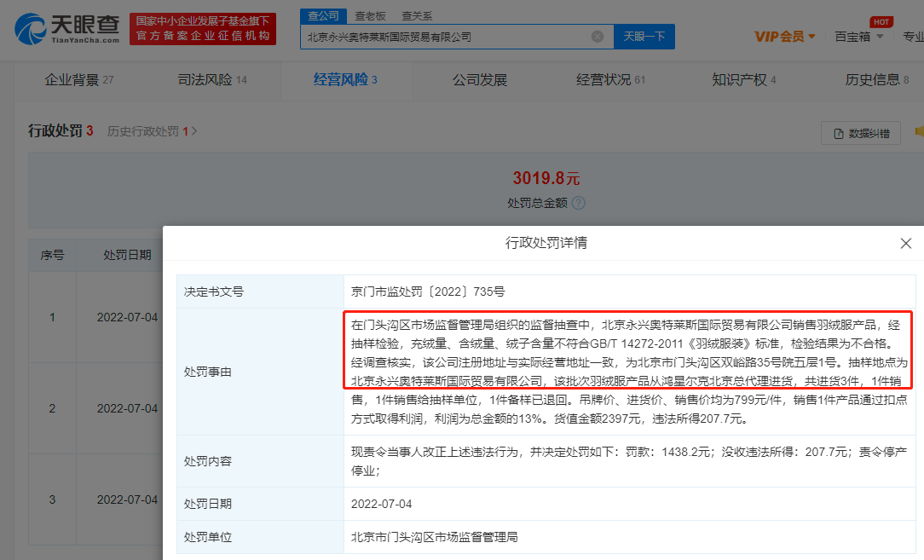Switch to the 查关系 search tab
The image size is (924, 560).
[x=417, y=15]
